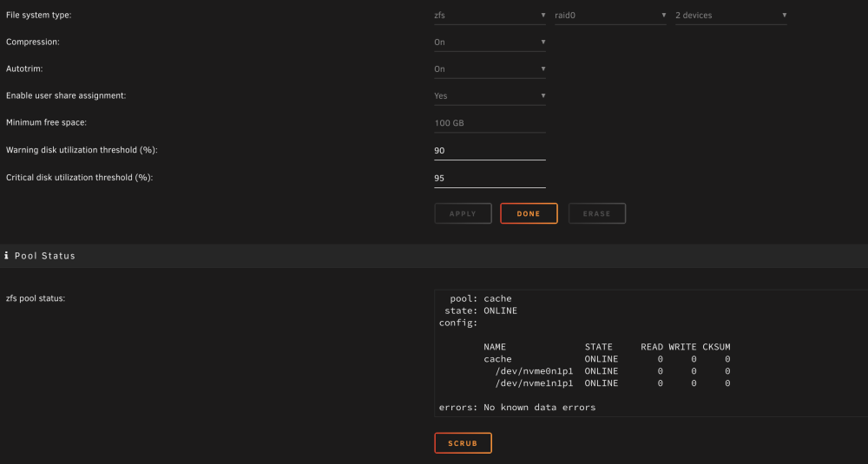Click the Minimum free space field
Image resolution: width=868 pixels, height=464 pixels.
click(x=490, y=123)
